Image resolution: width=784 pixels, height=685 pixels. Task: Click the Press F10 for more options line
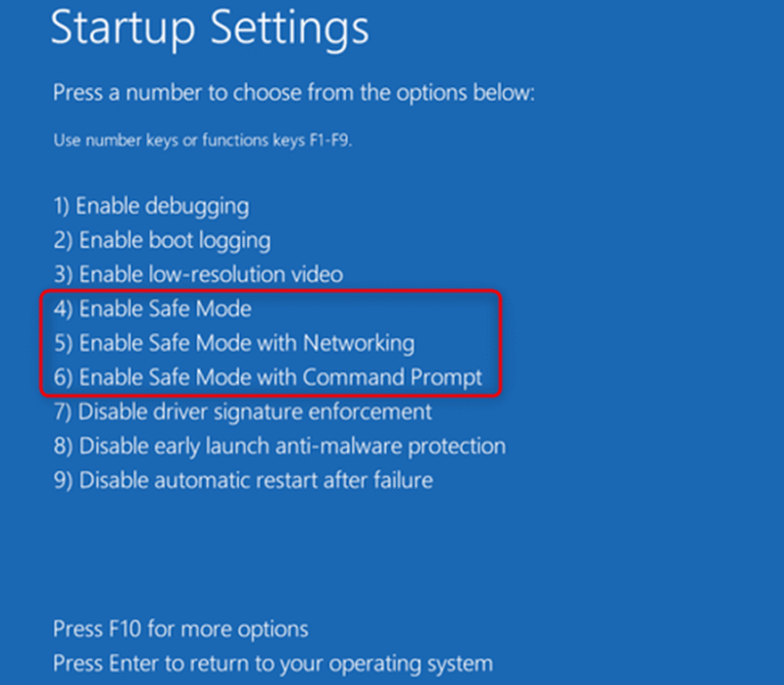(x=180, y=629)
